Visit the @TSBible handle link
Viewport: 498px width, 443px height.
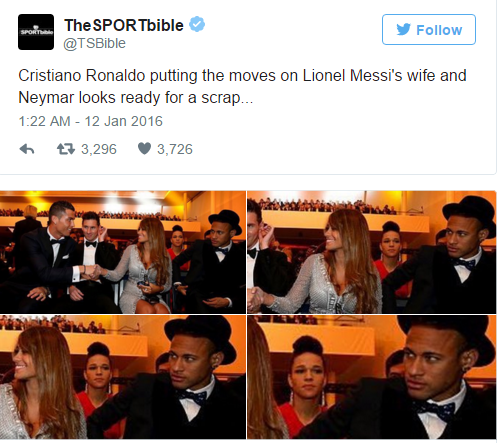point(95,43)
